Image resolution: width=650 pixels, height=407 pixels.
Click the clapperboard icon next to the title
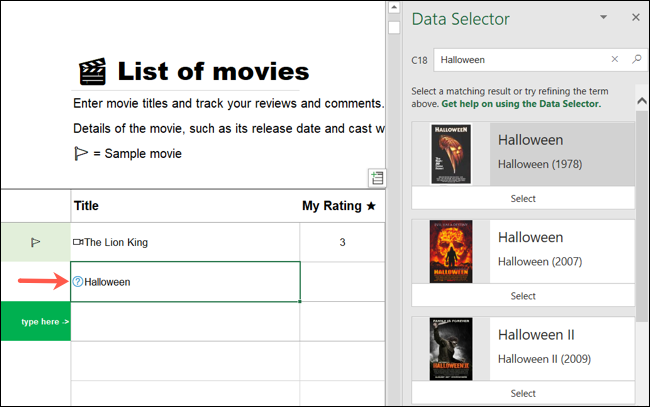(92, 72)
